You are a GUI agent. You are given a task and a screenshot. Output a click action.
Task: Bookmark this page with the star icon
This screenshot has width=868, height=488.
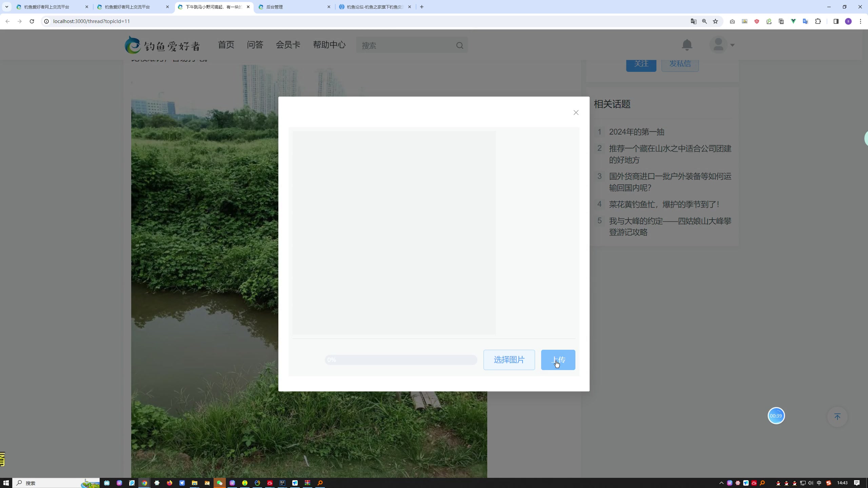[715, 21]
